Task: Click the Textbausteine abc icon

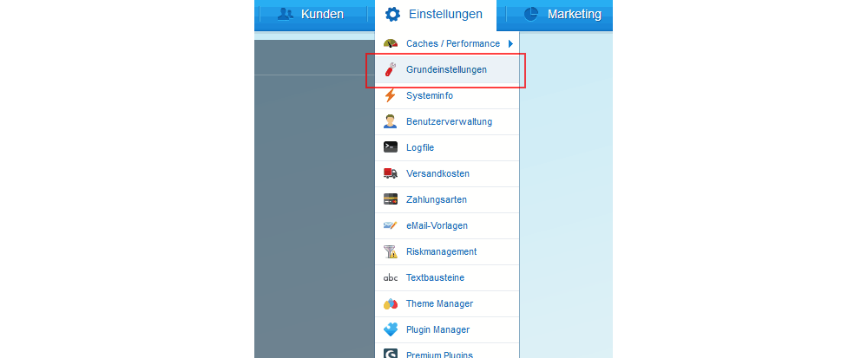Action: pyautogui.click(x=391, y=278)
